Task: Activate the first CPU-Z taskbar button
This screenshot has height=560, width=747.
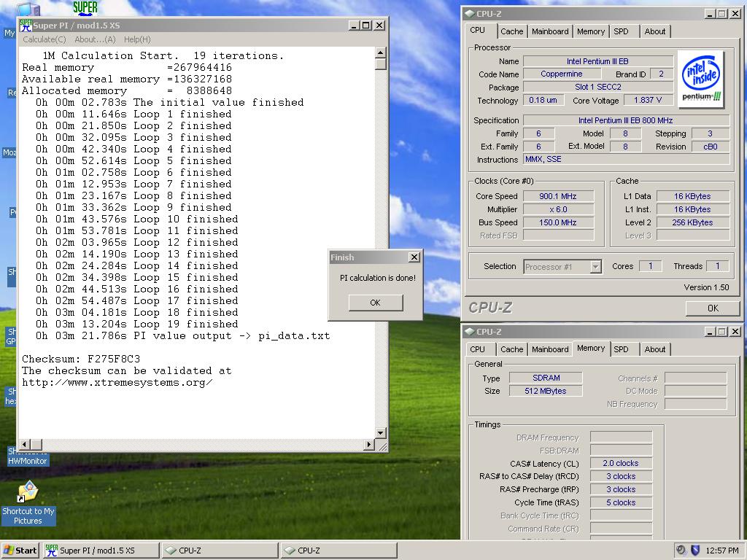Action: pyautogui.click(x=220, y=551)
